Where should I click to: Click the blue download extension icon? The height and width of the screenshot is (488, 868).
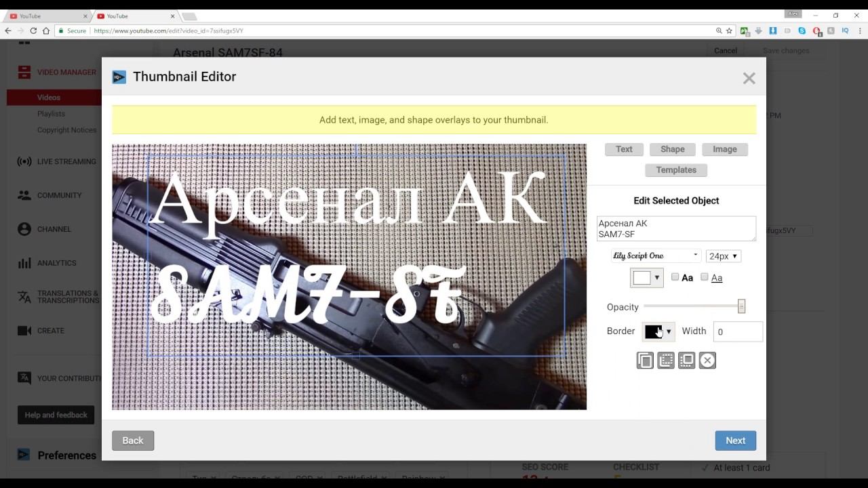pyautogui.click(x=772, y=31)
